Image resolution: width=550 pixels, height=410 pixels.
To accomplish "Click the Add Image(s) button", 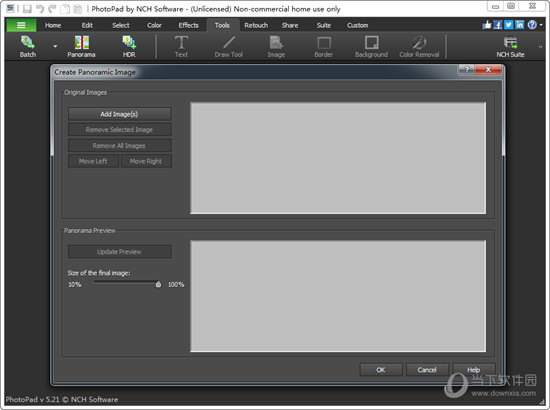I will coord(119,114).
